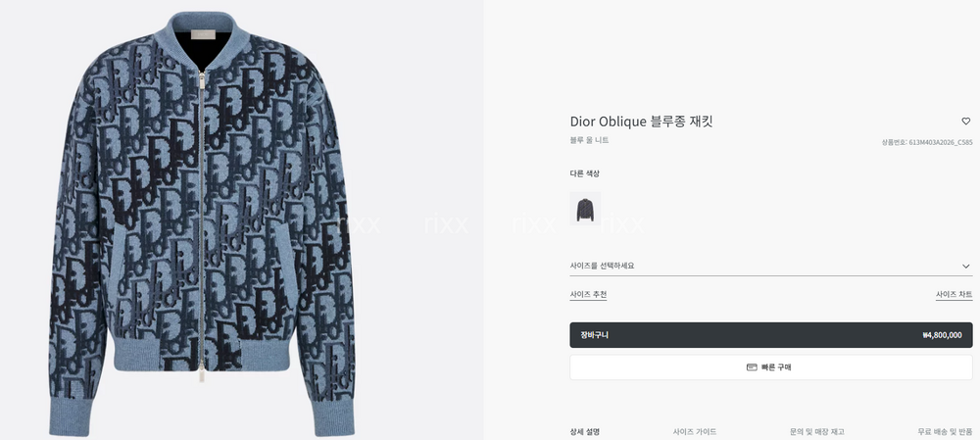Viewport: 980px width, 440px height.
Task: Add jacket to wishlist with heart icon
Action: (x=965, y=122)
